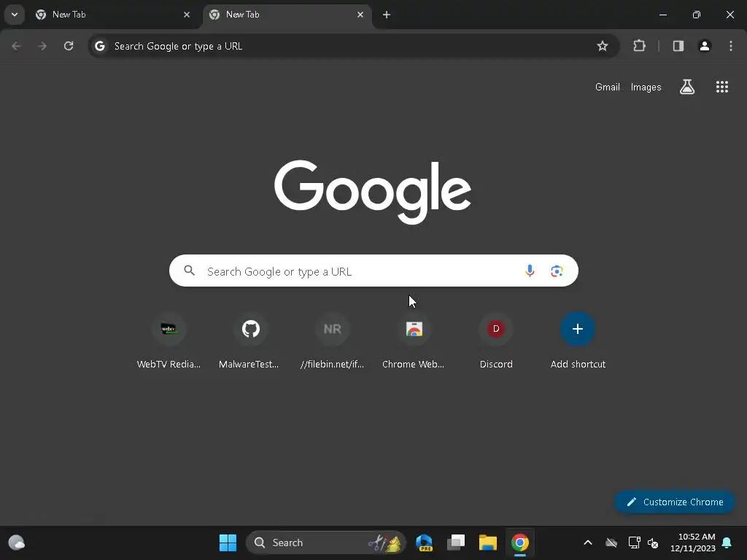Start voice search with microphone
This screenshot has height=560, width=747.
[x=530, y=271]
